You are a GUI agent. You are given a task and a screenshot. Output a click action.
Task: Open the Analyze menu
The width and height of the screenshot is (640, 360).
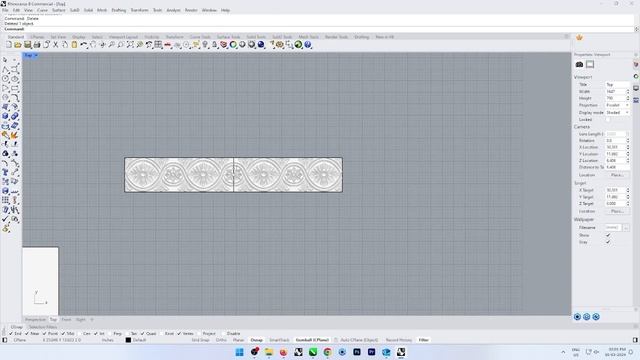pyautogui.click(x=173, y=10)
